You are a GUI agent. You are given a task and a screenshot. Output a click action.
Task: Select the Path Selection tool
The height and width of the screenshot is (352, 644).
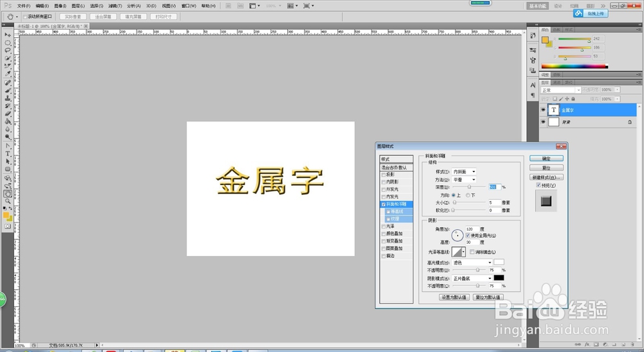click(x=8, y=161)
